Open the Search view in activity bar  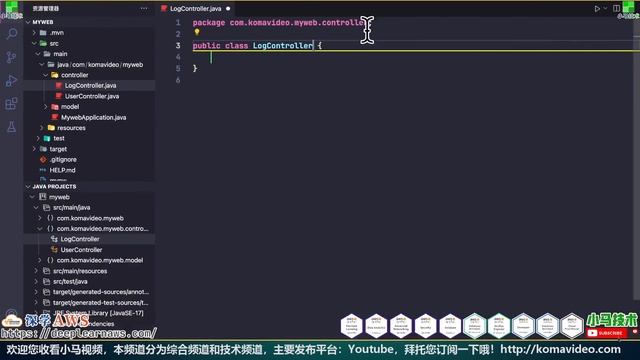pos(11,34)
